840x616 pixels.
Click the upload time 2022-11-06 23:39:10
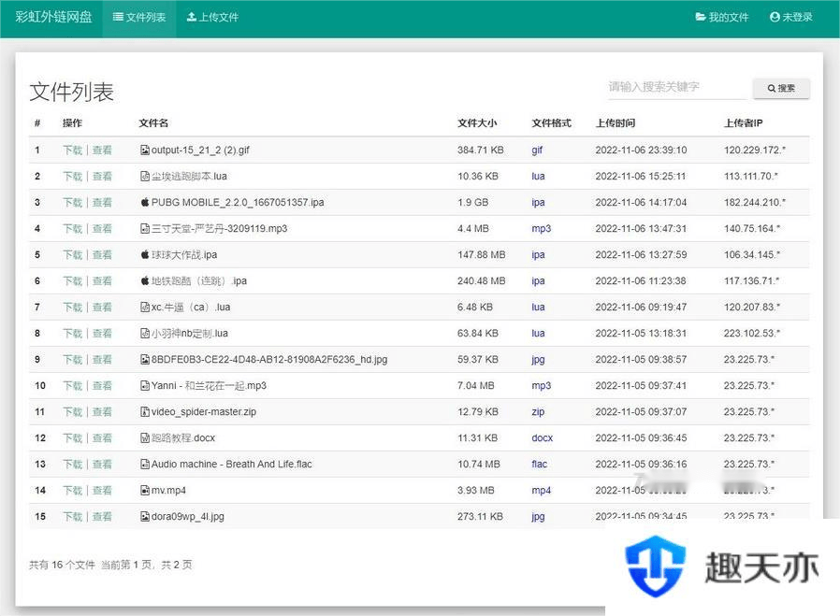(642, 150)
